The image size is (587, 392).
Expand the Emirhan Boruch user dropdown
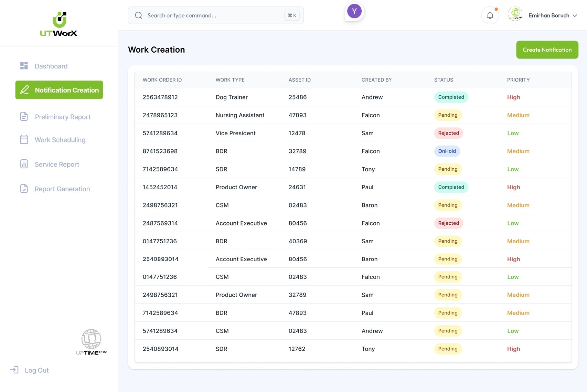575,15
